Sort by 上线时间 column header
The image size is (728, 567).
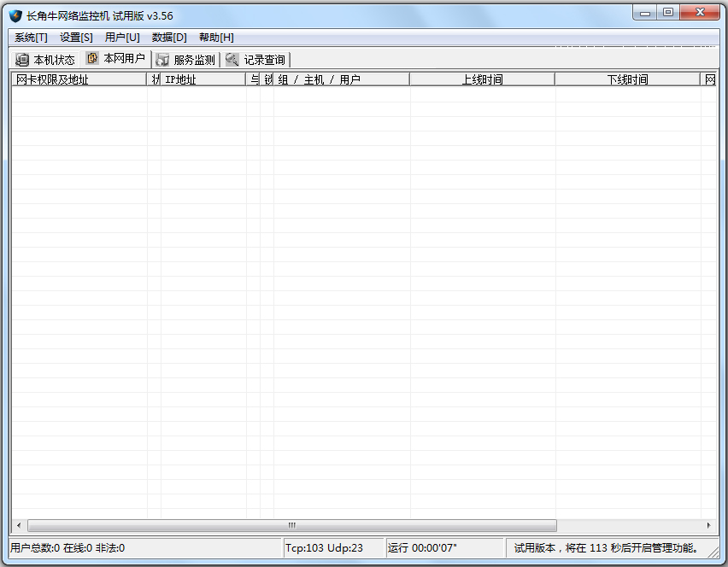tap(482, 79)
